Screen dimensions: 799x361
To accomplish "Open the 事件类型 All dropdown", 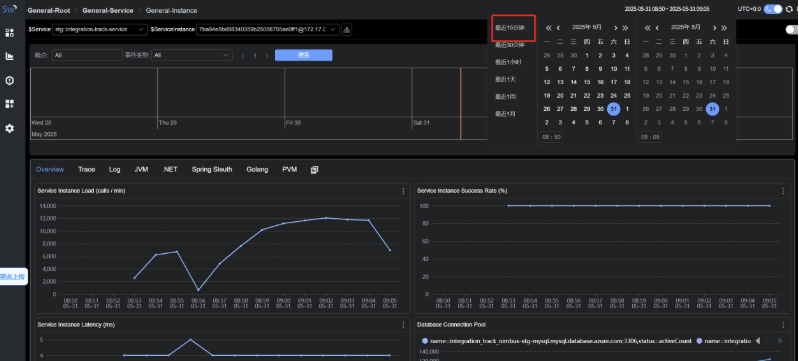I will point(192,55).
